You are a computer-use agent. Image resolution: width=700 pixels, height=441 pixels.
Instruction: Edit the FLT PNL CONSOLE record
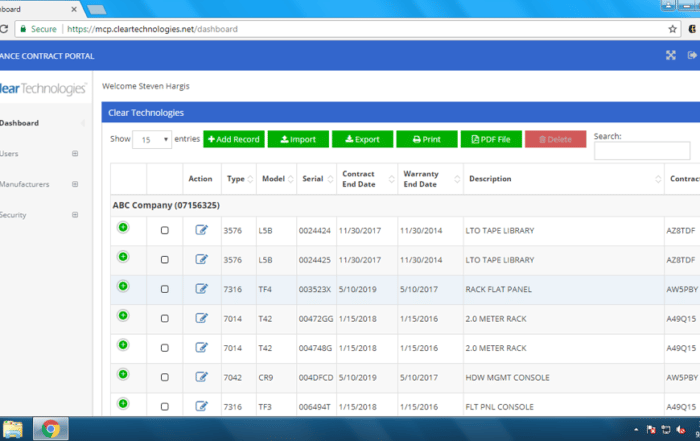[201, 406]
